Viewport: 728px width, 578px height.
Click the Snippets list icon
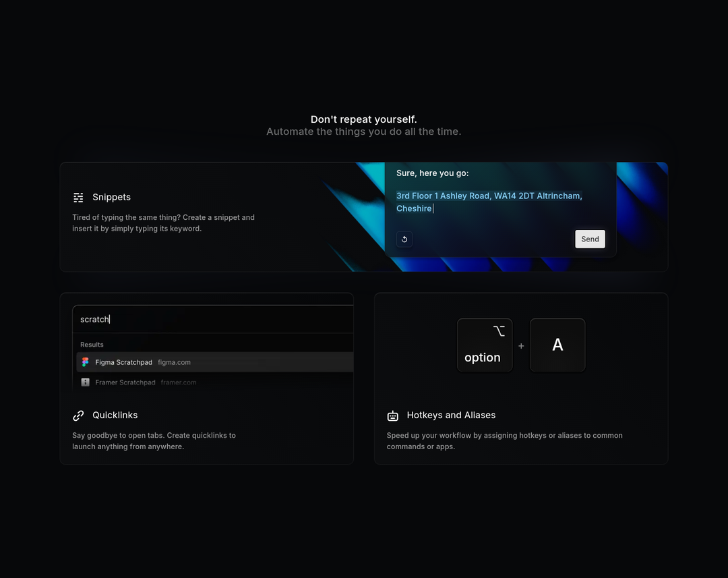click(78, 198)
